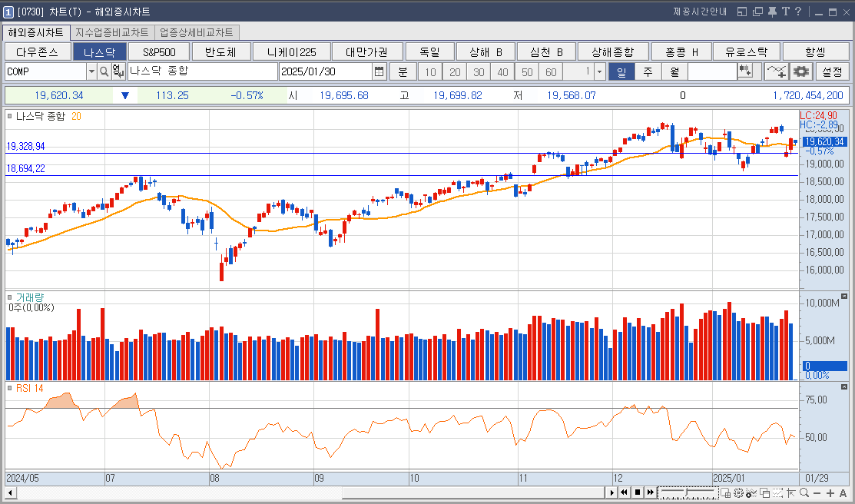855x504 pixels.
Task: Select the 월 (monthly) period button
Action: click(x=674, y=71)
